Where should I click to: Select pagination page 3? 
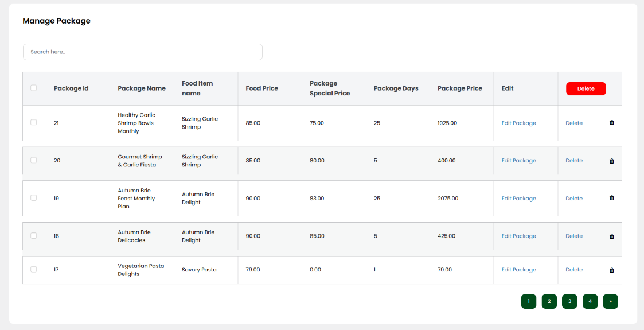point(569,301)
